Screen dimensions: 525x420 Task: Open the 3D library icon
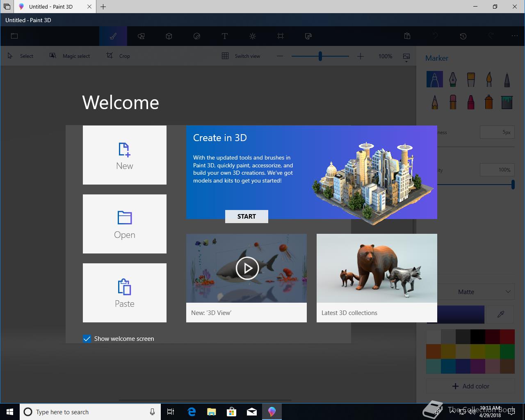[x=308, y=36]
